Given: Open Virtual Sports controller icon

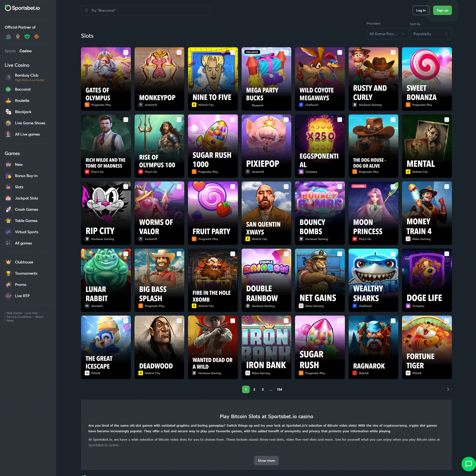Looking at the screenshot, I should pos(8,232).
